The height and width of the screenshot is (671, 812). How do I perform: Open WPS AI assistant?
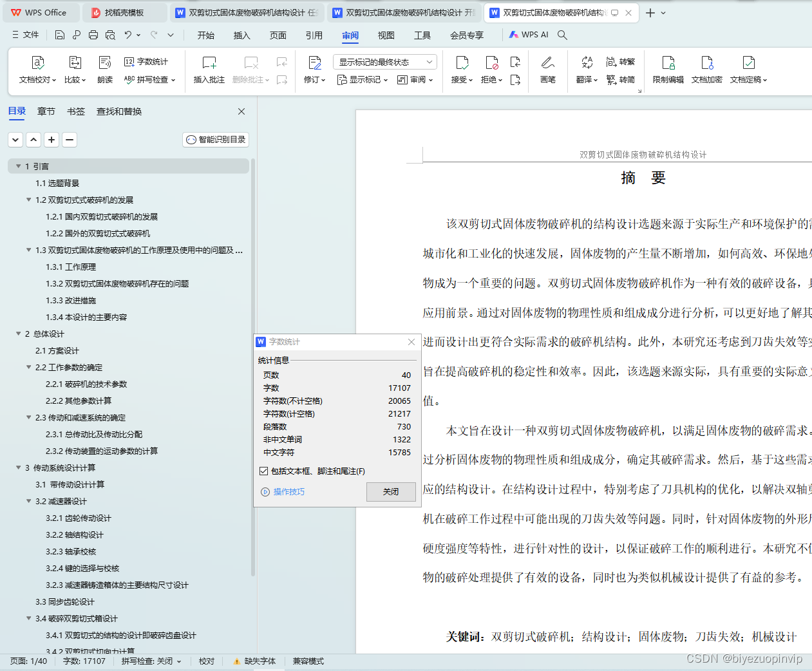(529, 35)
